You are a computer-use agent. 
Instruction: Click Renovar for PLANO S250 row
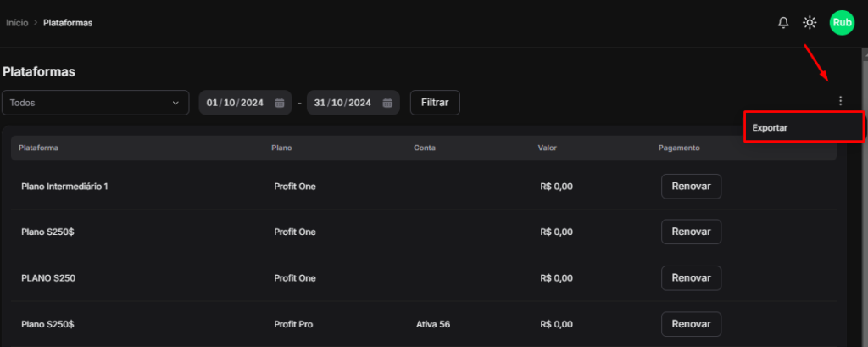(x=691, y=277)
